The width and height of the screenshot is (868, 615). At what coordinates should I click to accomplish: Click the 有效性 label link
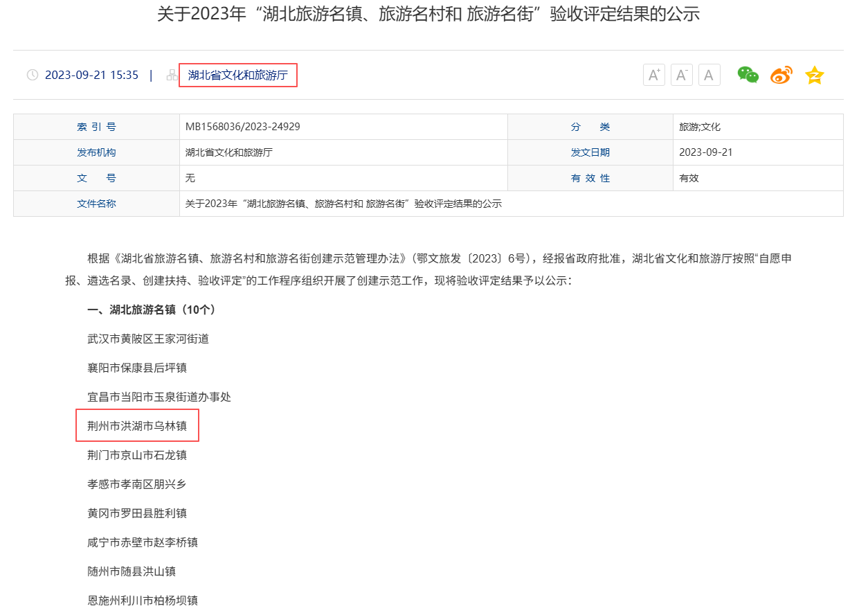click(x=590, y=177)
